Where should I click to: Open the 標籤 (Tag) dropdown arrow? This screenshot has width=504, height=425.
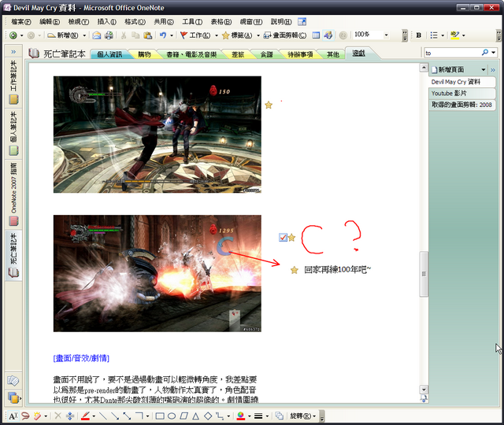258,35
